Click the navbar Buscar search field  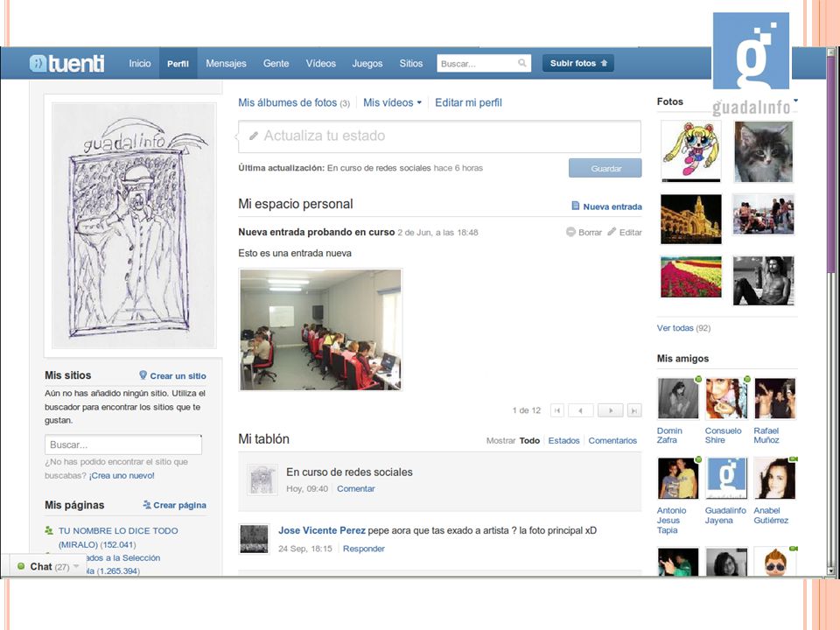point(484,63)
